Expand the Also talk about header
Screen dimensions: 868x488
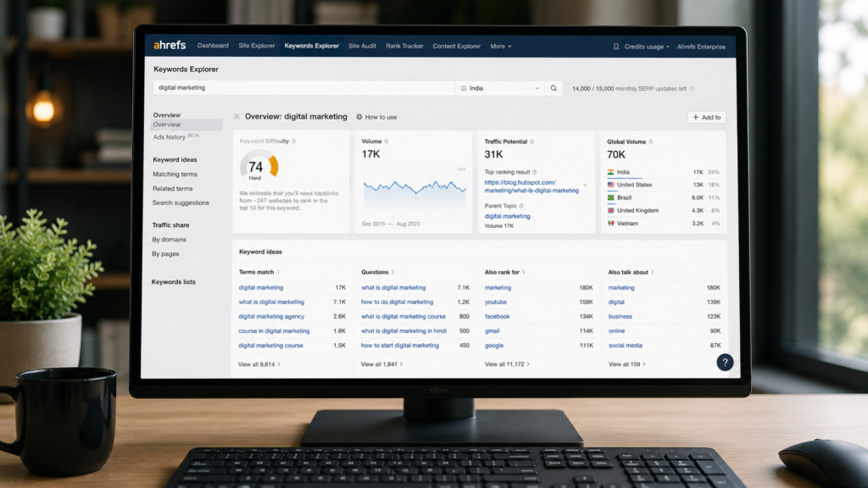pos(631,272)
